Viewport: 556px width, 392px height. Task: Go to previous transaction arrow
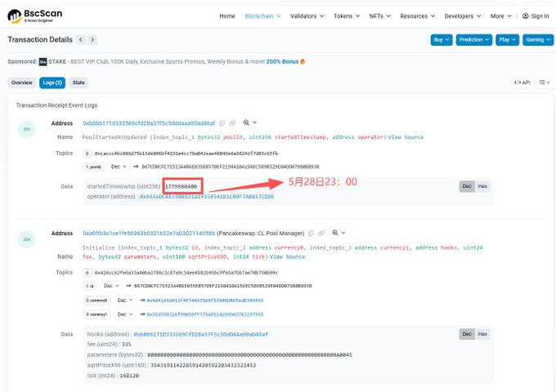point(81,40)
